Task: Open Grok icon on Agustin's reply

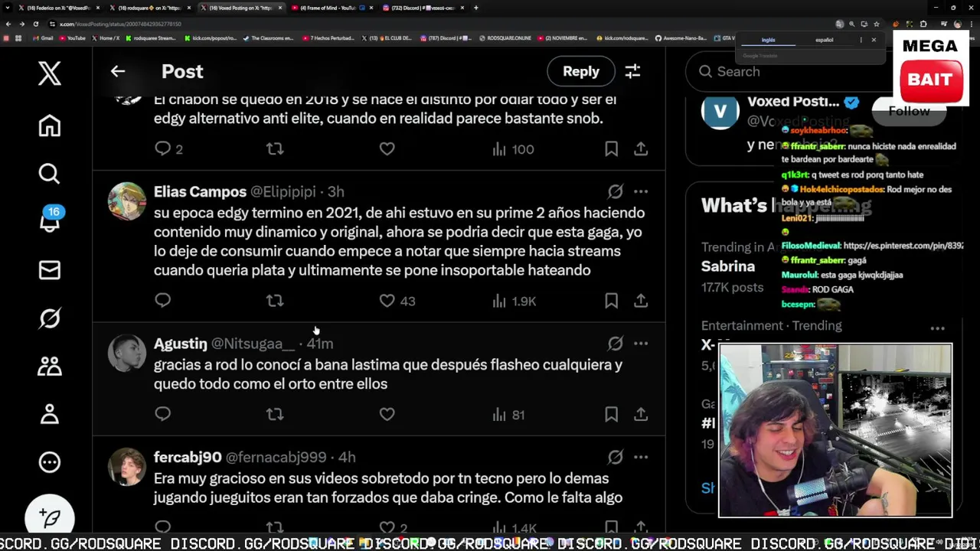Action: (616, 344)
